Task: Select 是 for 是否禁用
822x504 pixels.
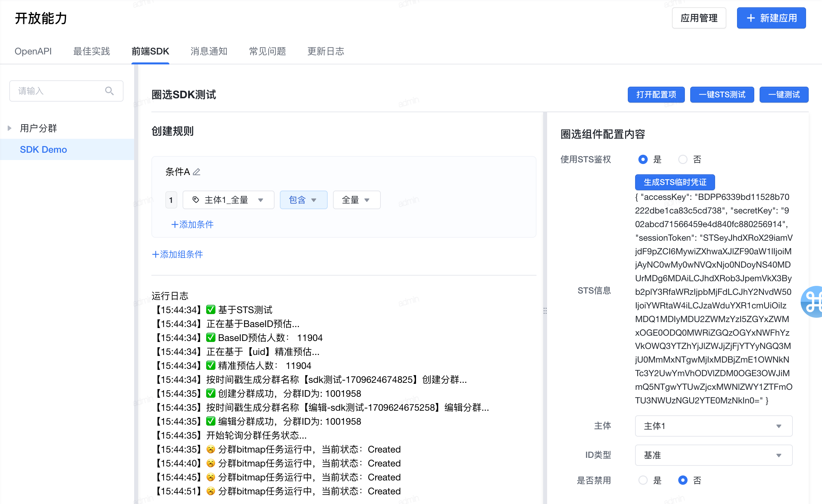Action: click(x=642, y=480)
